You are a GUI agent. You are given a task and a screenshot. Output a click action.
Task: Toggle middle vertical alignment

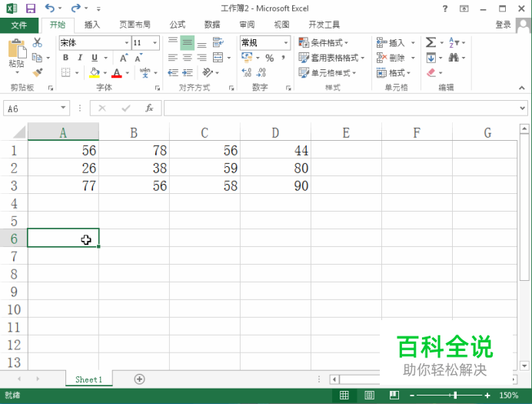click(188, 42)
